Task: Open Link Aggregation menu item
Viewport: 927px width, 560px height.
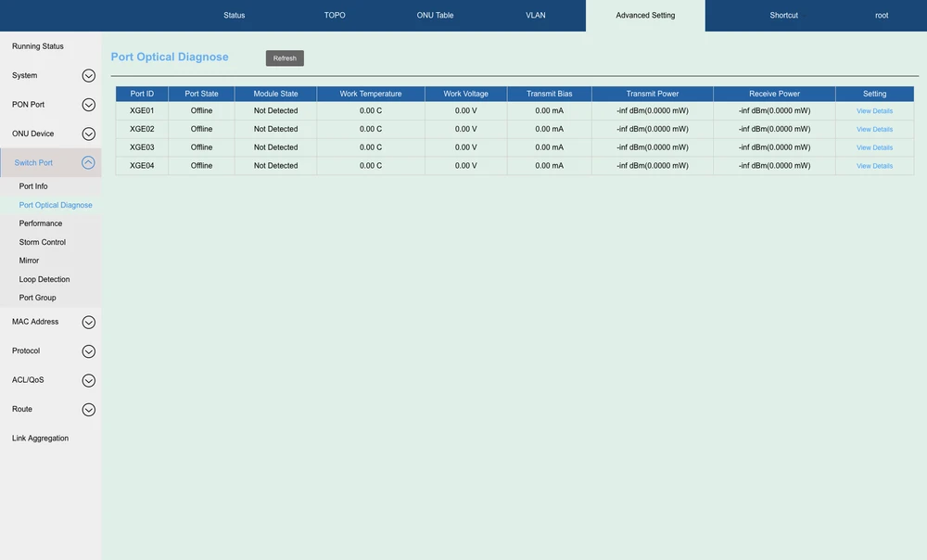Action: pyautogui.click(x=40, y=439)
